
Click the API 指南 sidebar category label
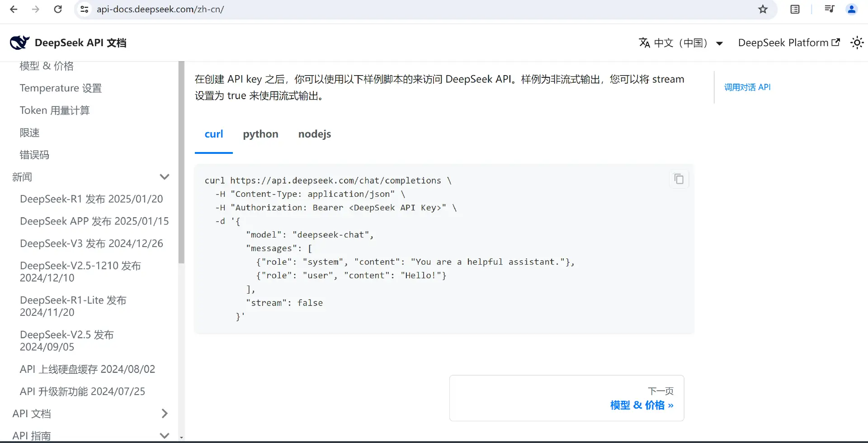tap(32, 435)
